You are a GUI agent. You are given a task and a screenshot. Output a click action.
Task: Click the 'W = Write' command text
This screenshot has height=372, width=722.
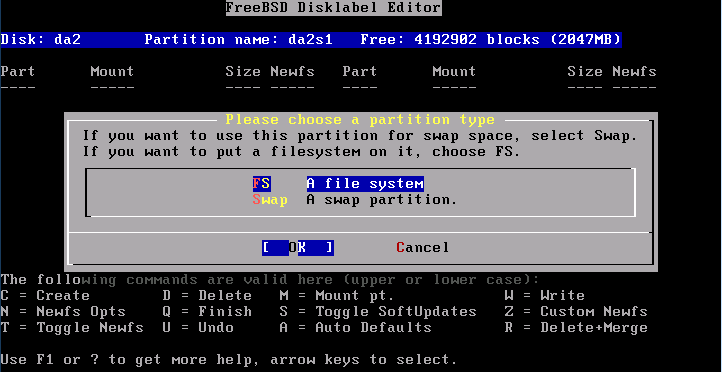tap(545, 296)
